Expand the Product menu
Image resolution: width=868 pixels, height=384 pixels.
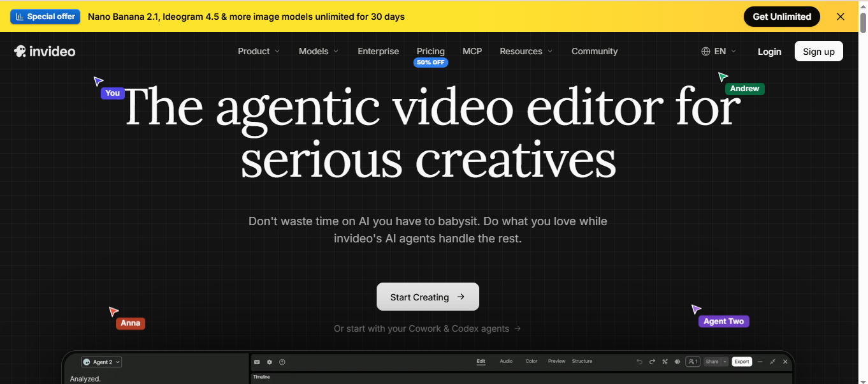[x=259, y=51]
